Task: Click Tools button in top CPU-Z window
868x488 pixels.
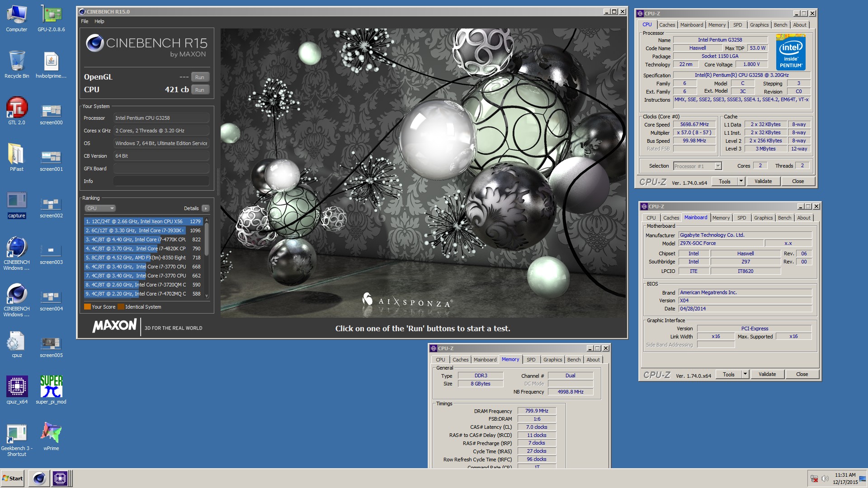Action: point(725,181)
